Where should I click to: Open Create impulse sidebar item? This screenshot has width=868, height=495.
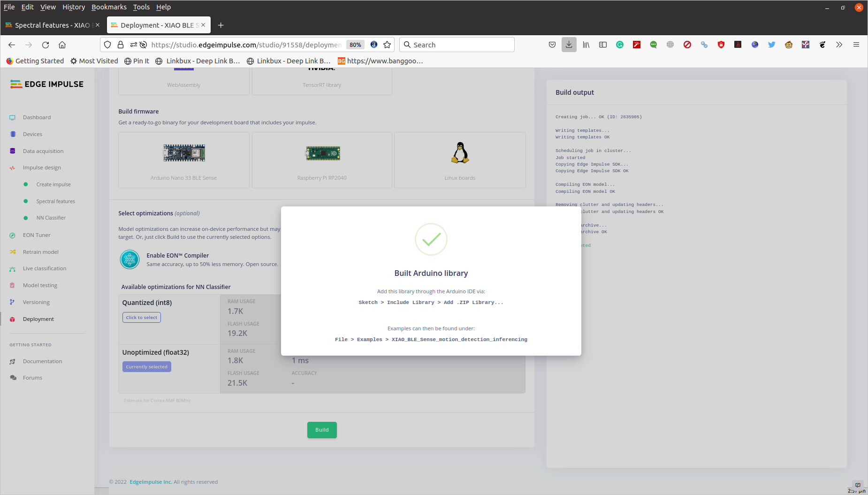click(x=53, y=184)
